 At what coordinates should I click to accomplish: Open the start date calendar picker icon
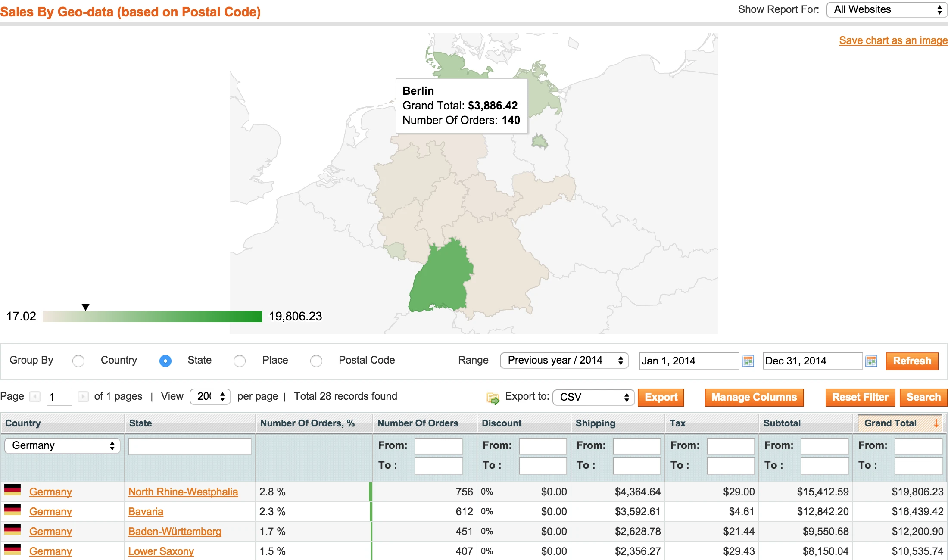tap(748, 361)
